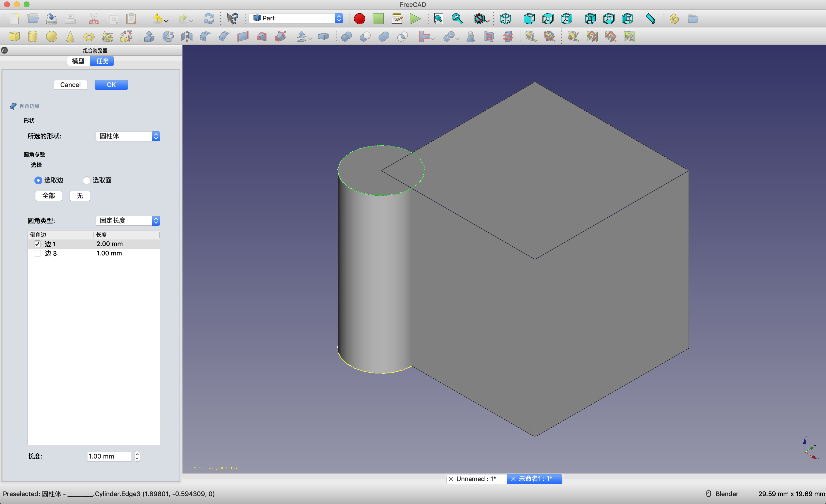The height and width of the screenshot is (504, 826).
Task: Open the Part workbench selector dropdown
Action: coord(296,18)
